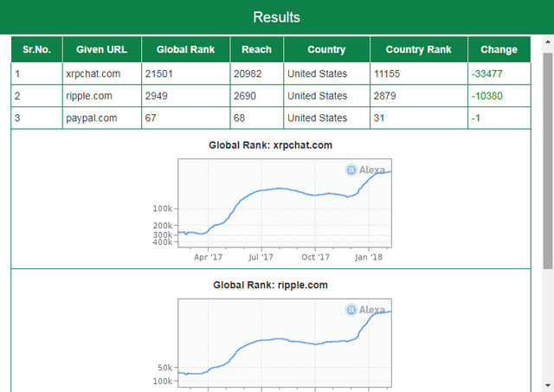Click the Sr.No. column header

(x=36, y=49)
